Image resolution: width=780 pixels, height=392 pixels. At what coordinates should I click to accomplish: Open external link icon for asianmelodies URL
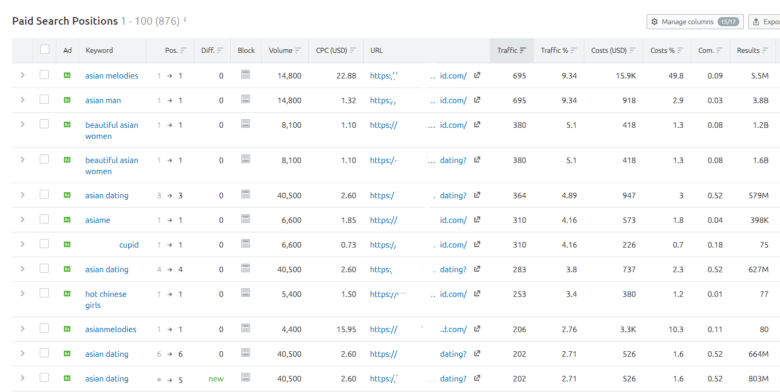pyautogui.click(x=477, y=329)
